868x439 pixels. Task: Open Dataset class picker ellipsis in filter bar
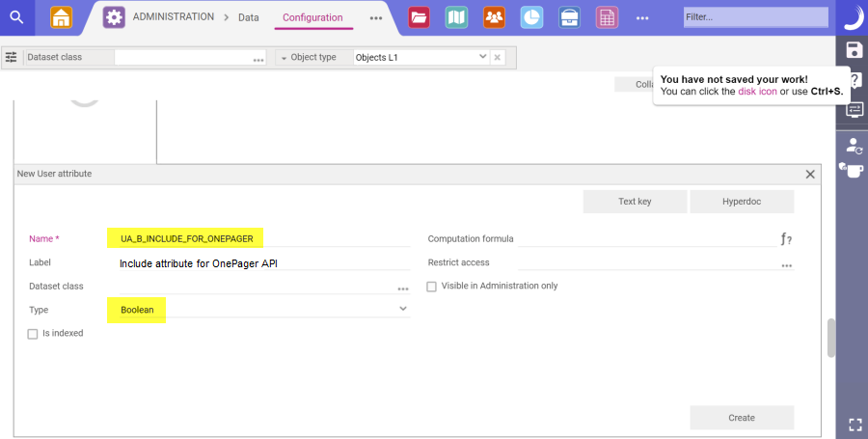258,60
